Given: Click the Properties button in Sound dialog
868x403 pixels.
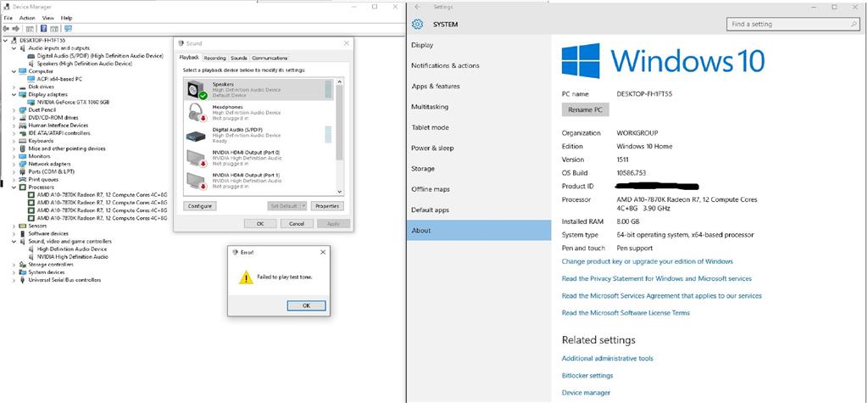Looking at the screenshot, I should point(327,205).
